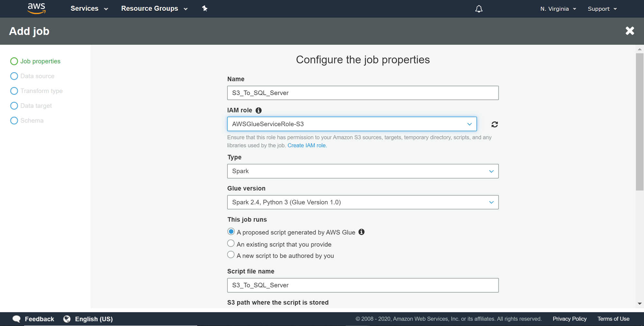Viewport: 644px width, 326px height.
Task: Click the Feedback speech bubble icon
Action: tap(16, 319)
